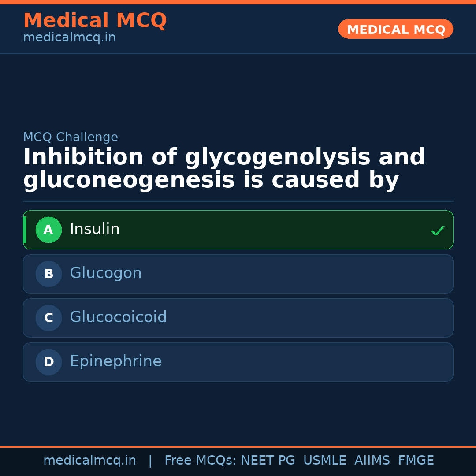Image resolution: width=476 pixels, height=476 pixels.
Task: Click the "B" circle badge
Action: click(x=48, y=274)
